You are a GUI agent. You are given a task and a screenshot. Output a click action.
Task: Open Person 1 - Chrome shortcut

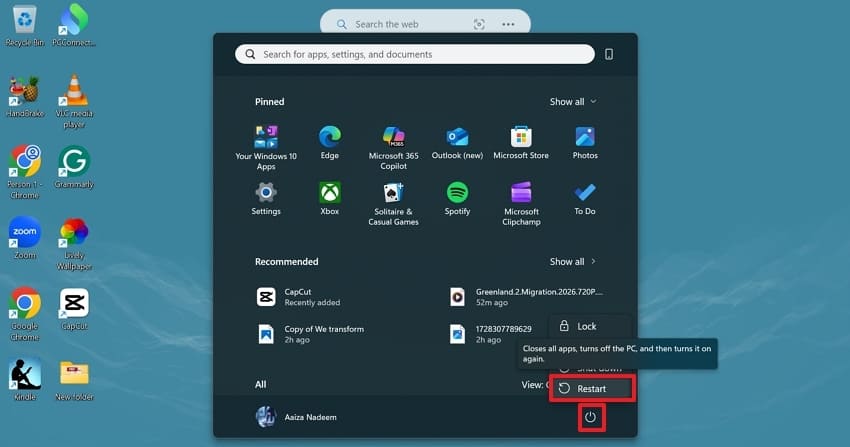[25, 172]
